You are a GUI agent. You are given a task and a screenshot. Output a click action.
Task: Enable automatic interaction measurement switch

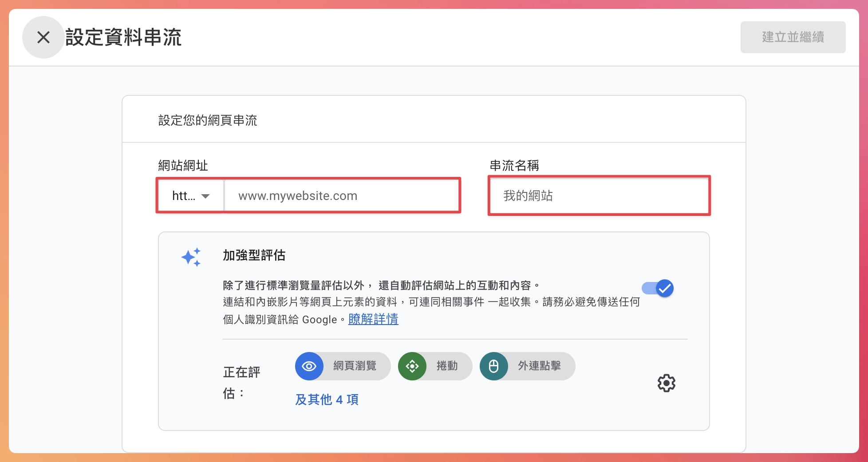657,288
